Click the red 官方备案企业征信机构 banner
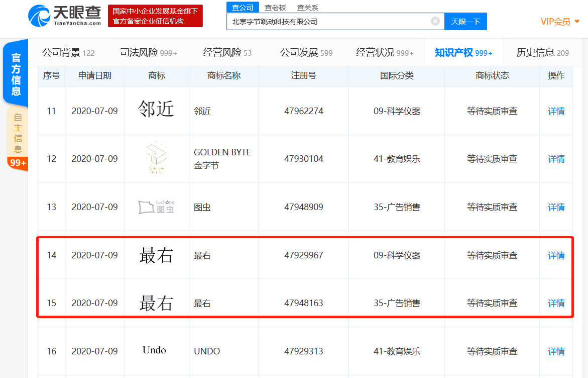This screenshot has height=378, width=588. [155, 16]
